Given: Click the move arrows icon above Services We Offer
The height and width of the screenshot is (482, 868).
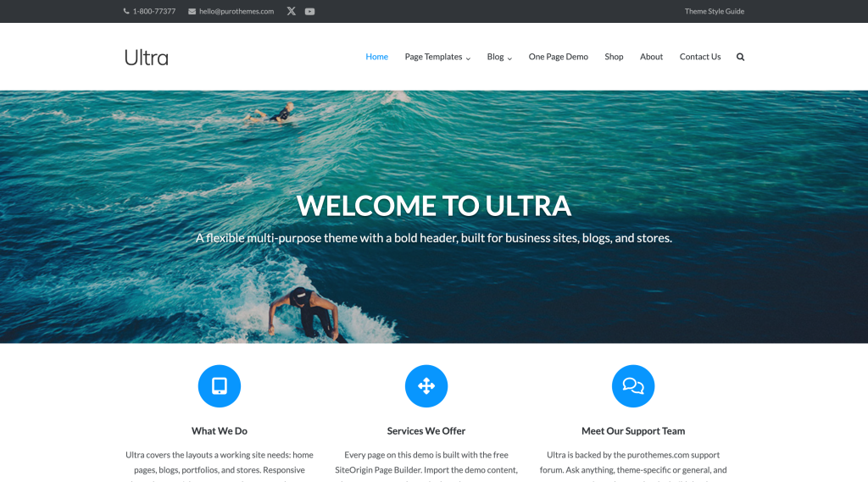Looking at the screenshot, I should pyautogui.click(x=426, y=386).
